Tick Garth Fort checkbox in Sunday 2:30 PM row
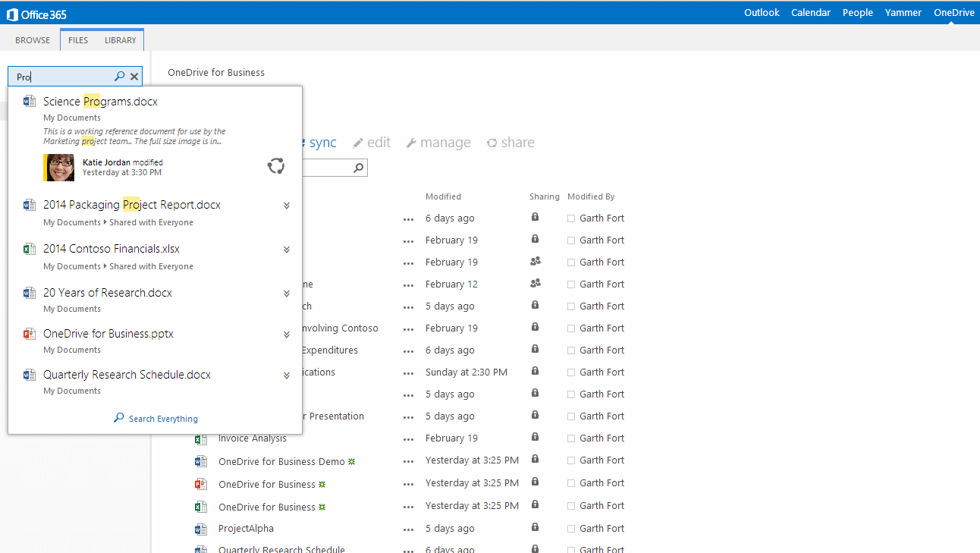 tap(571, 372)
